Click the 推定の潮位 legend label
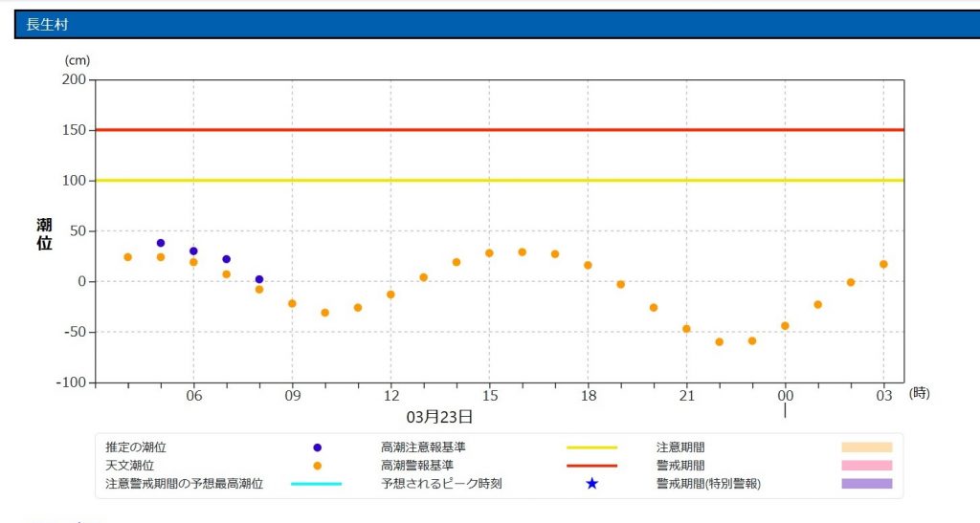 (136, 447)
